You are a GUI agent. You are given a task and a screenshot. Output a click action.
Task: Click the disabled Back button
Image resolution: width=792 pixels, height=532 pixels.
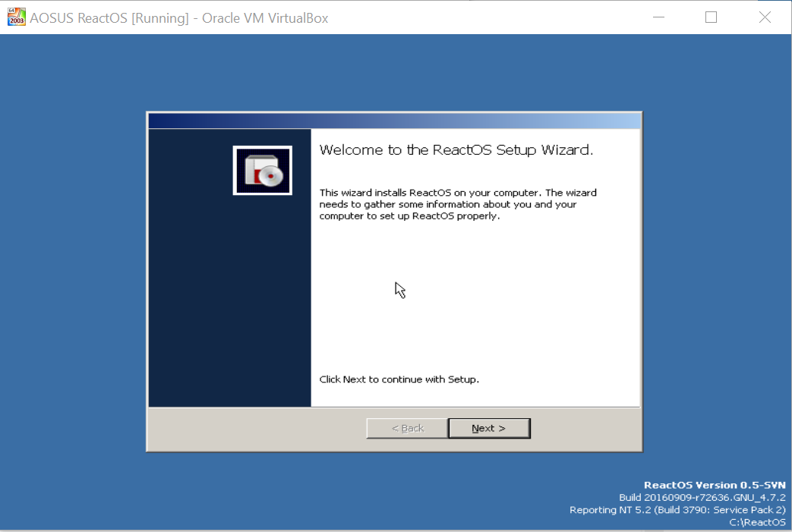coord(407,428)
